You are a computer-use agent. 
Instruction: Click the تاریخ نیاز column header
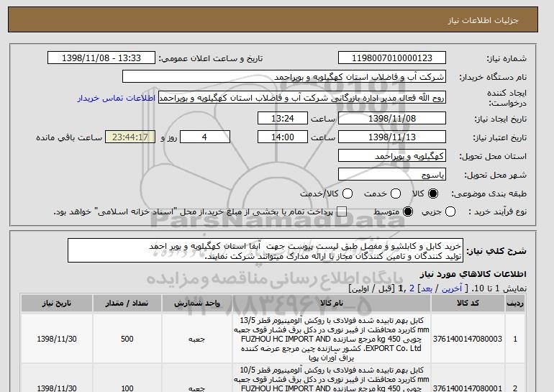pyautogui.click(x=57, y=304)
